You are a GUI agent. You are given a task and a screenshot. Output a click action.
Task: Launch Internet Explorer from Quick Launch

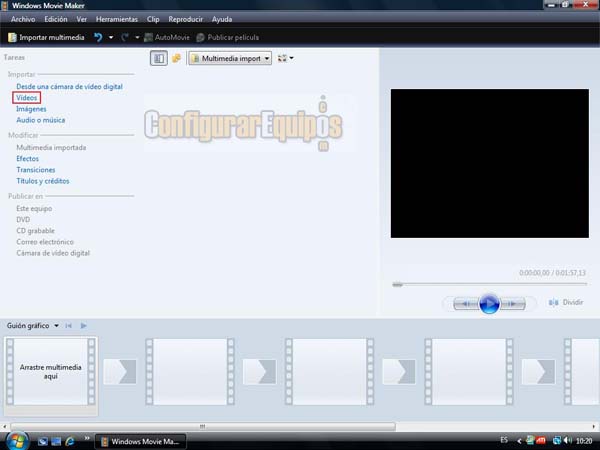click(70, 442)
